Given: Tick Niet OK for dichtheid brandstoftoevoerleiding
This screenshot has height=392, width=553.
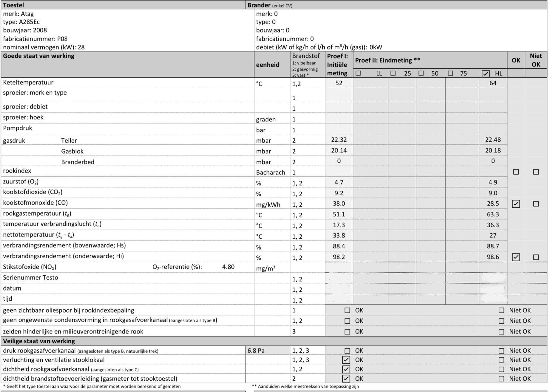Looking at the screenshot, I should [x=501, y=379].
